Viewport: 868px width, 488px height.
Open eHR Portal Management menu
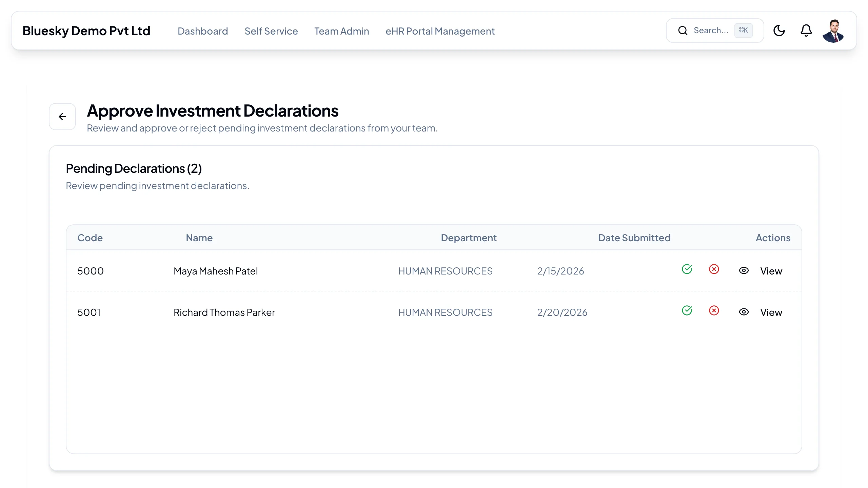[x=440, y=31]
